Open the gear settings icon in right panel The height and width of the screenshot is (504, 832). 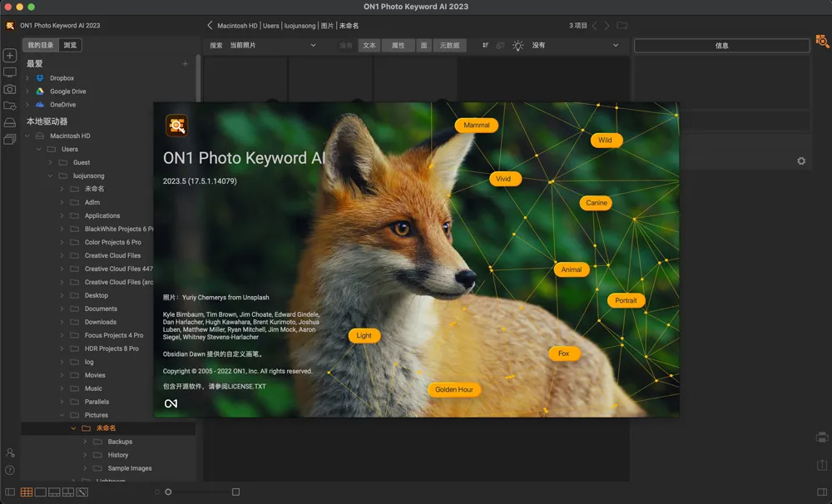(801, 161)
